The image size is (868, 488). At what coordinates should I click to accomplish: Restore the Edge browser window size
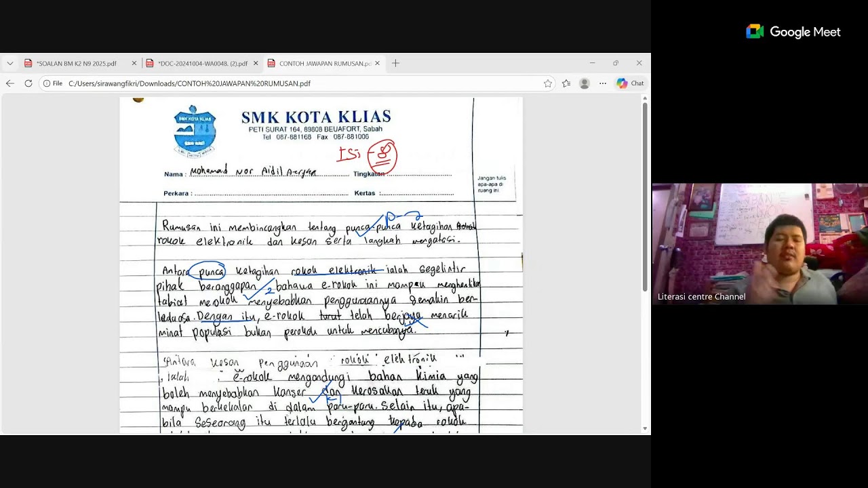616,63
